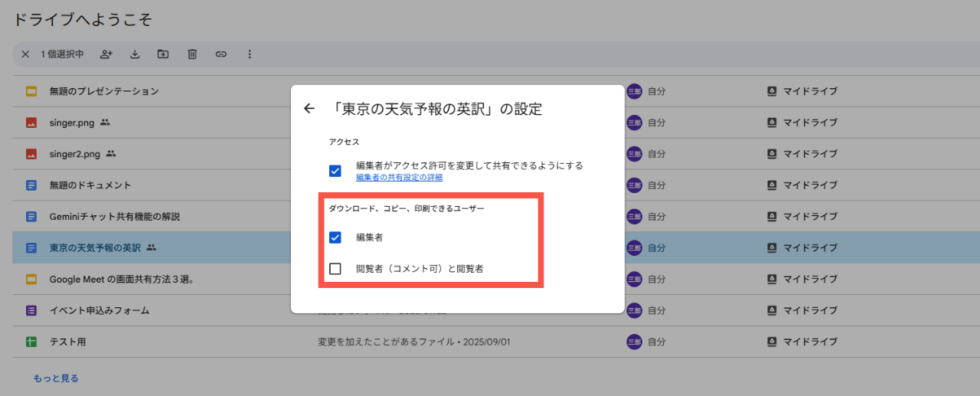Select the singer.png file name

click(x=72, y=123)
